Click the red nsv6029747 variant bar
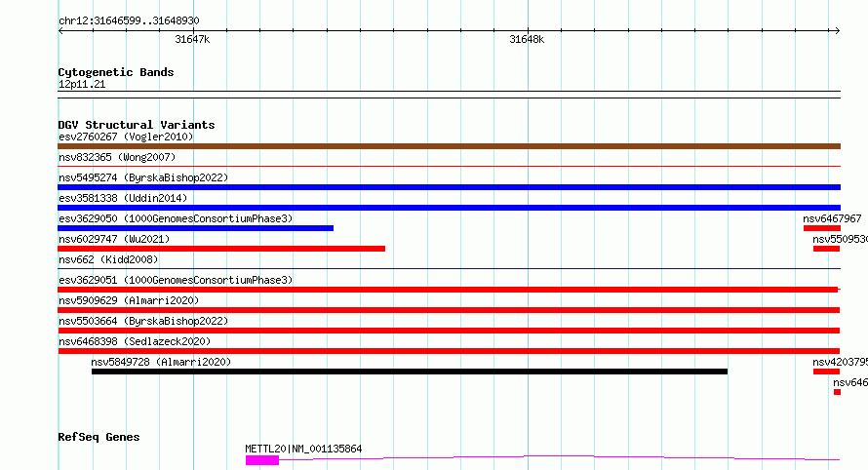The width and height of the screenshot is (868, 470). (221, 249)
